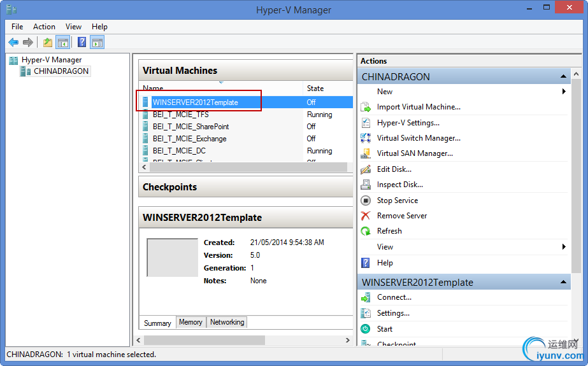
Task: Click Start for WINSERVER2012Template
Action: pos(385,329)
